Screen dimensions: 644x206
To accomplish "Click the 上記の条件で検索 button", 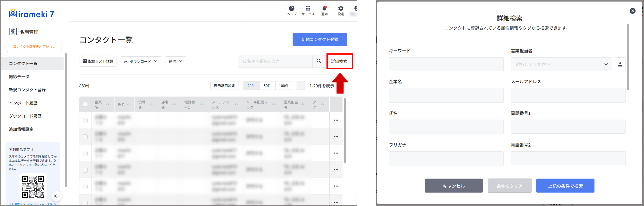I will click(565, 186).
